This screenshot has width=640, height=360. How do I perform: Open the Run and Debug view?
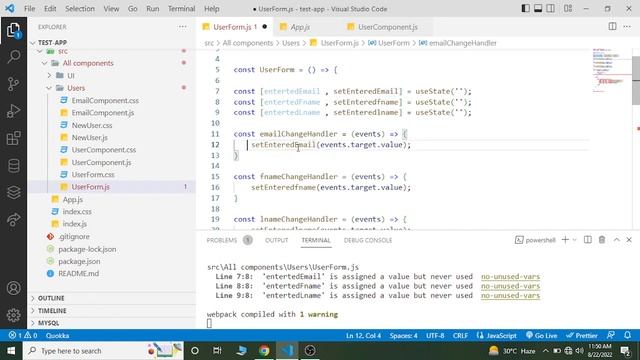pyautogui.click(x=13, y=111)
